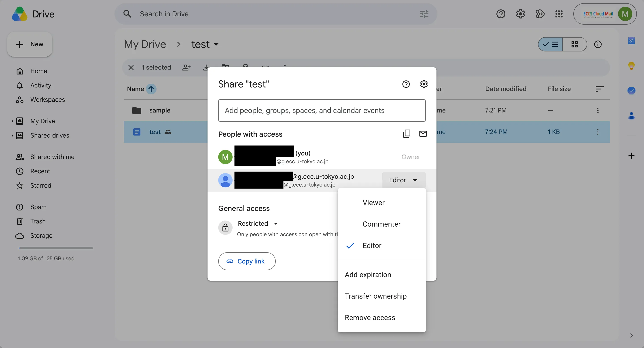This screenshot has height=348, width=644.
Task: Open advanced search options filter icon
Action: pyautogui.click(x=424, y=14)
